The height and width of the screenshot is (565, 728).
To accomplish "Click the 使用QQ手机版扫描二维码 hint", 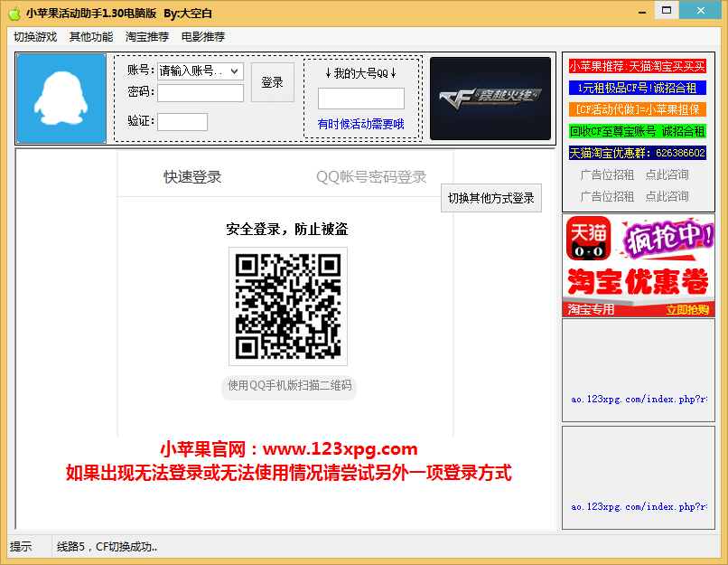I will (x=289, y=386).
